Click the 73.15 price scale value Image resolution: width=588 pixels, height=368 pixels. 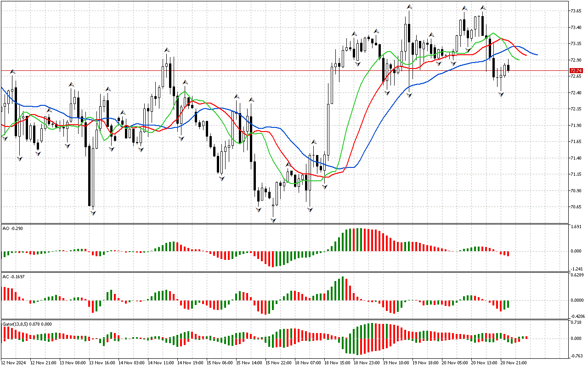pos(576,43)
